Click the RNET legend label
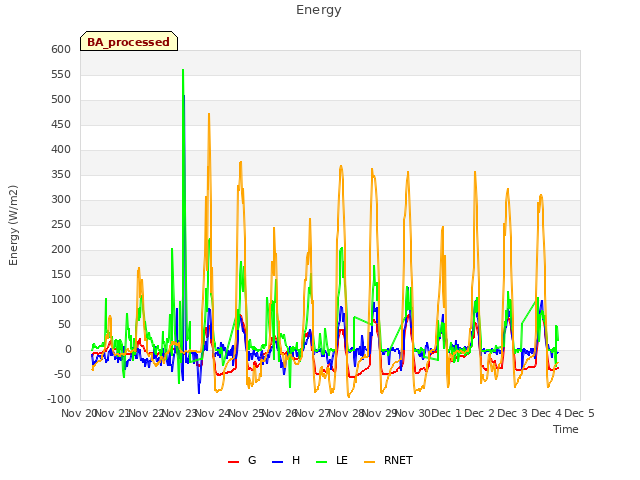 pos(398,460)
